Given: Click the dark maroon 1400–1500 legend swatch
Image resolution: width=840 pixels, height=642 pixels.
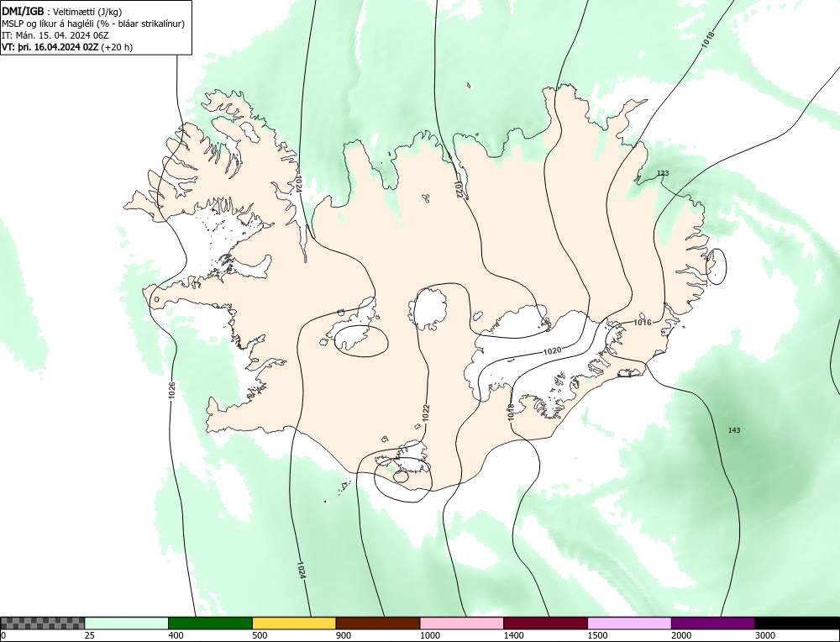Looking at the screenshot, I should (x=545, y=624).
